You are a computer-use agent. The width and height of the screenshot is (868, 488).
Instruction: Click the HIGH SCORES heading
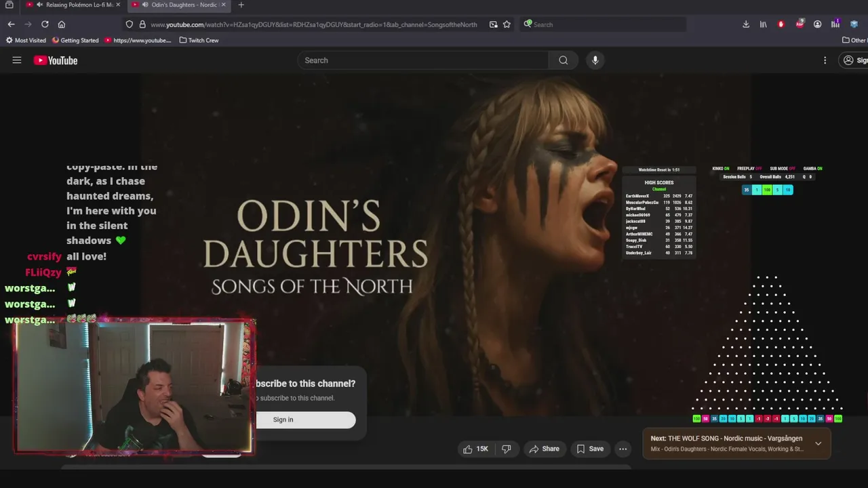click(x=659, y=183)
